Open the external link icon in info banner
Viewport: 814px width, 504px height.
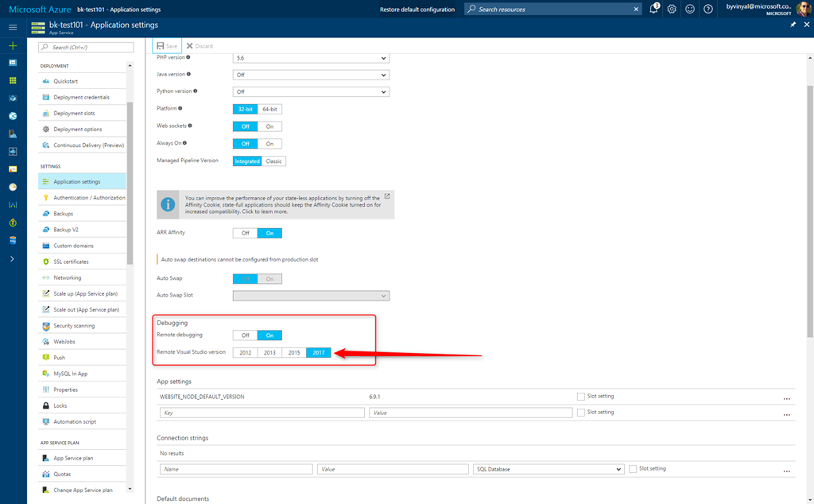[387, 196]
